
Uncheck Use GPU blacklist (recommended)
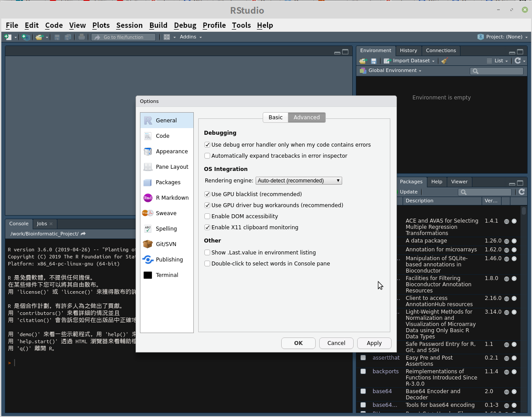(x=207, y=194)
